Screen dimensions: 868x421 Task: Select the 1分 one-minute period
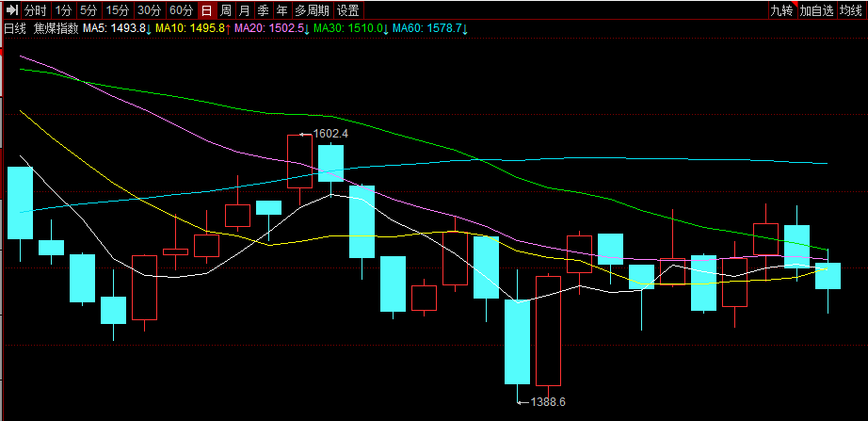coord(64,10)
